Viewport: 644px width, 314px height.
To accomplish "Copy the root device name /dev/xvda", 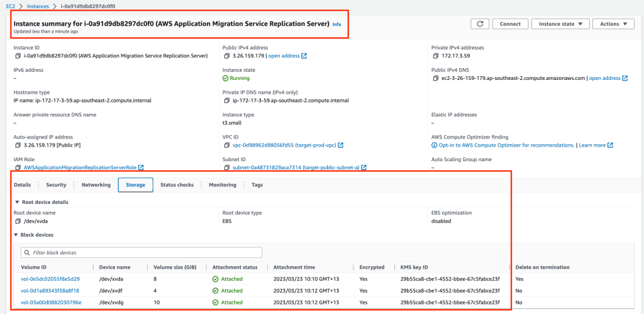I will click(x=17, y=221).
